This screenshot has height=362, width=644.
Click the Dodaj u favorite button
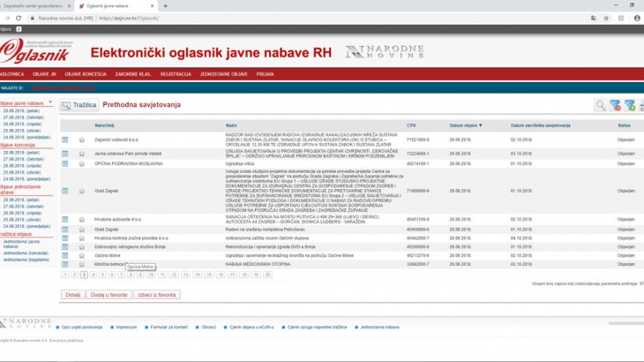tap(109, 295)
